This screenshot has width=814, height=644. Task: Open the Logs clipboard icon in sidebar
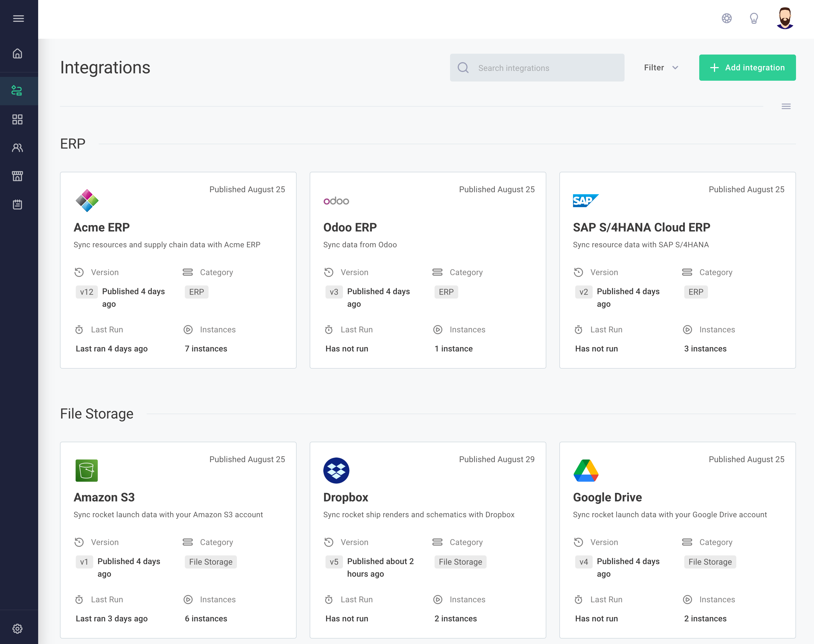[18, 204]
